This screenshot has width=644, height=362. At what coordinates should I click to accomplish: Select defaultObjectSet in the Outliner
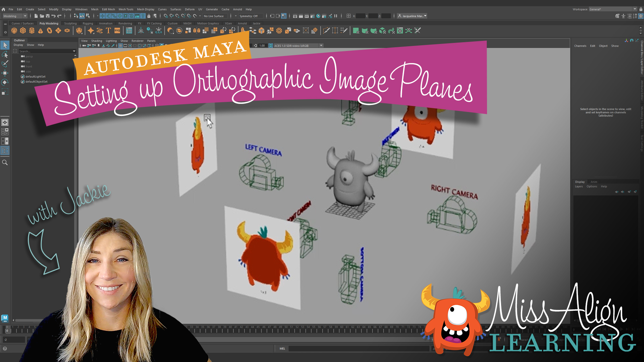37,82
